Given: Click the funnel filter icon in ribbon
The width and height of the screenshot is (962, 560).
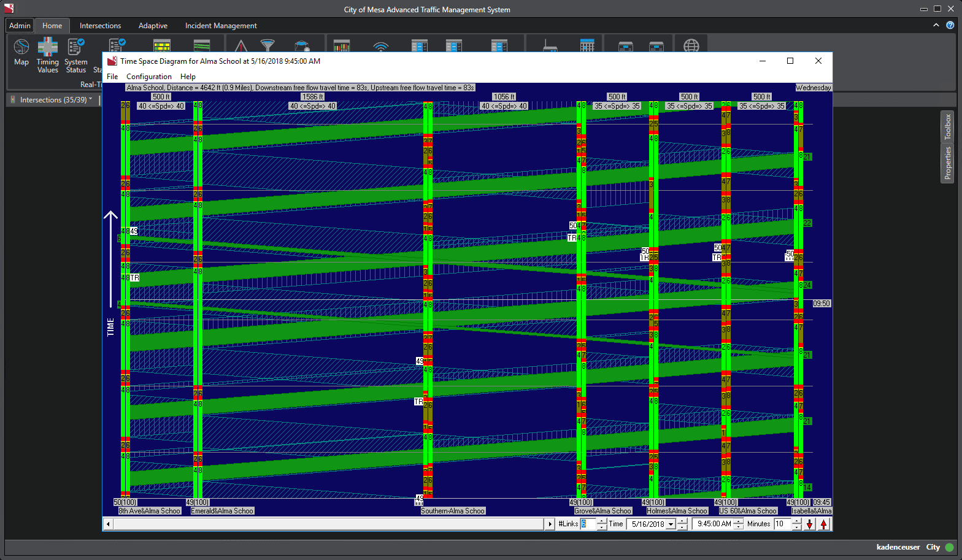Looking at the screenshot, I should coord(267,45).
